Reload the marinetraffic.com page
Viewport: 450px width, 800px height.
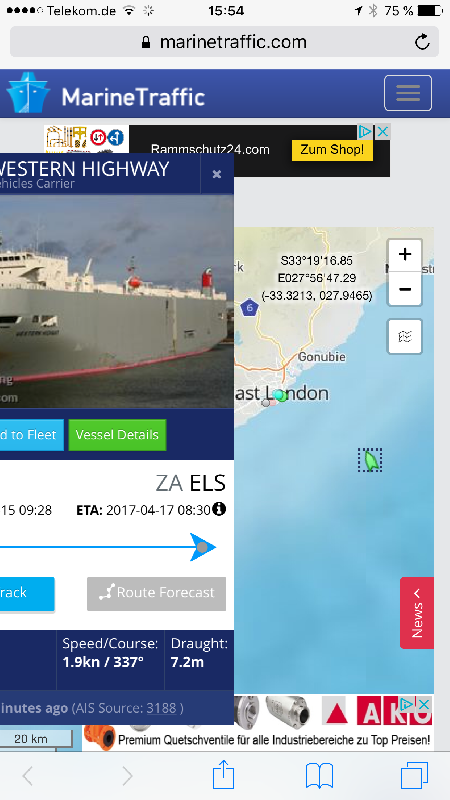click(422, 42)
